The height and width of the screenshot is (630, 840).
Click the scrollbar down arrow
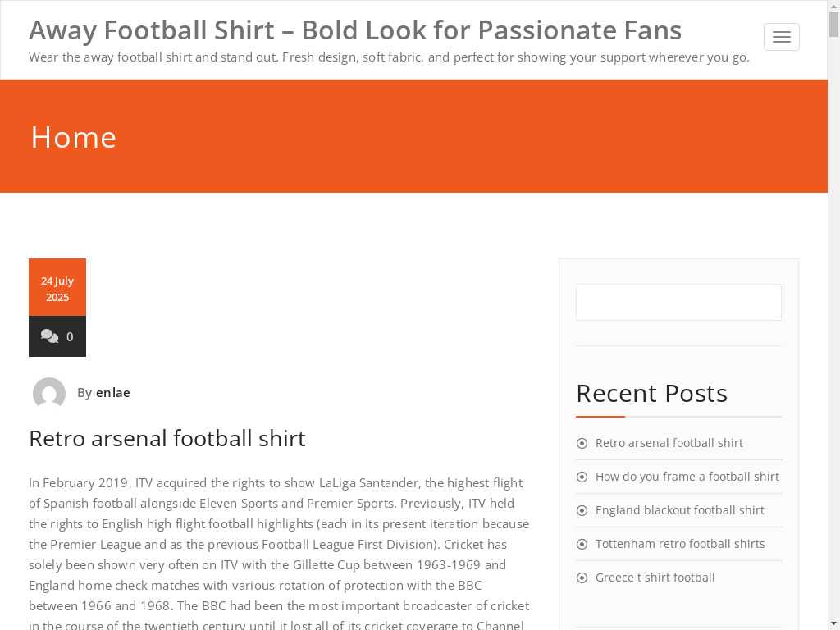(x=833, y=623)
